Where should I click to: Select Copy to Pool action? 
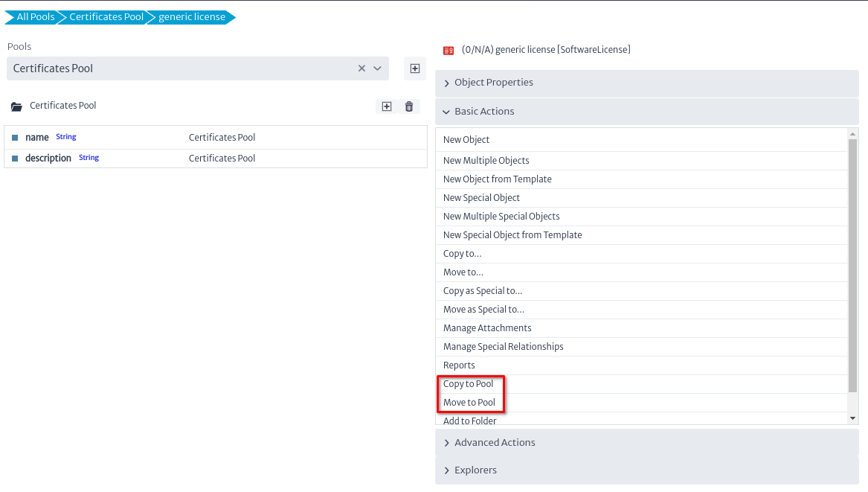point(642,384)
